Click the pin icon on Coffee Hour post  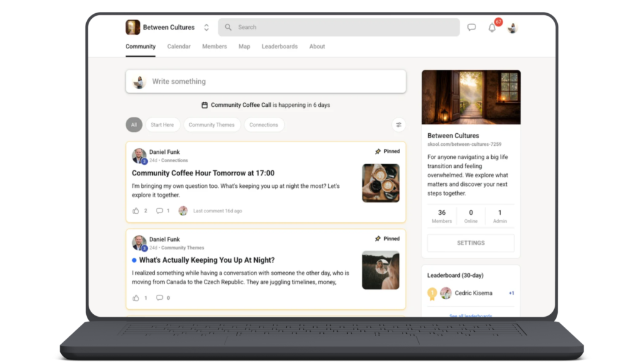click(378, 151)
